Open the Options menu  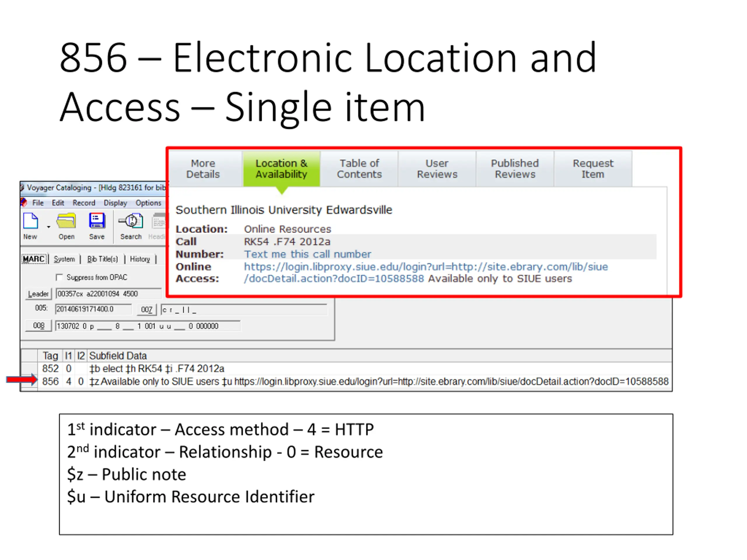148,203
